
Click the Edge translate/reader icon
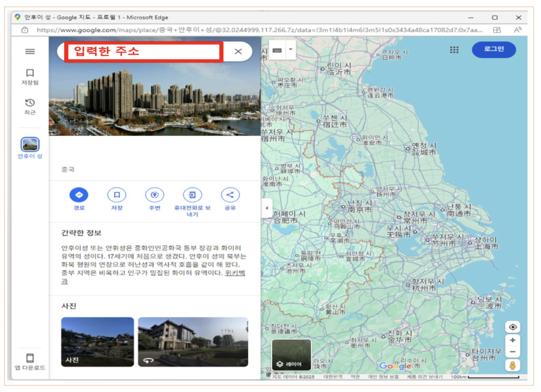pyautogui.click(x=497, y=30)
